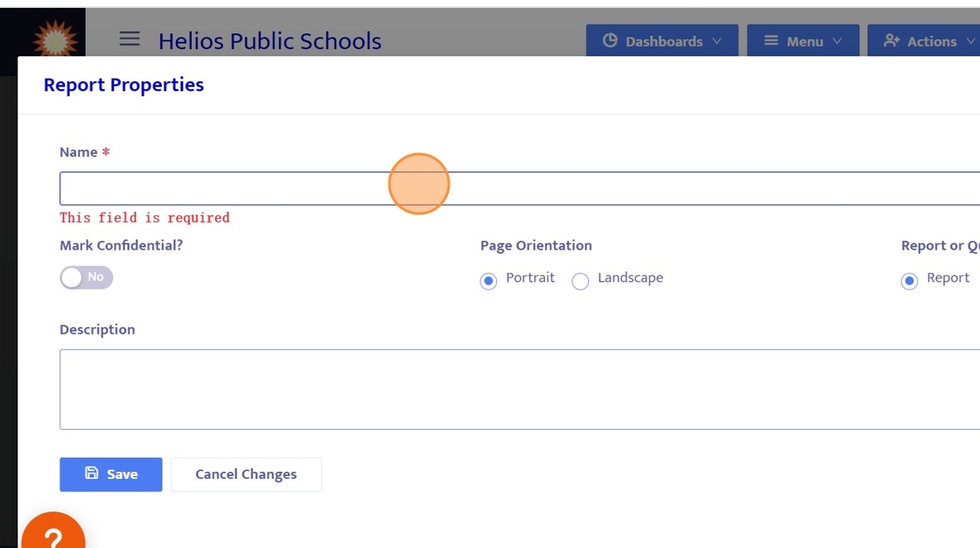
Task: Select the Landscape orientation radio button
Action: [580, 281]
